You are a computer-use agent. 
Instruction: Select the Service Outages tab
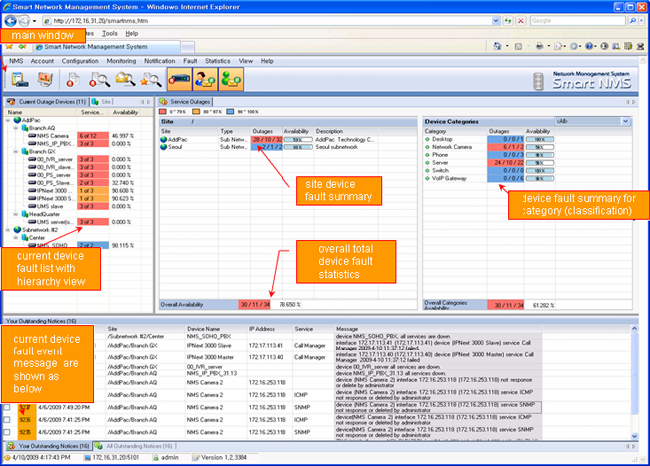(x=192, y=102)
